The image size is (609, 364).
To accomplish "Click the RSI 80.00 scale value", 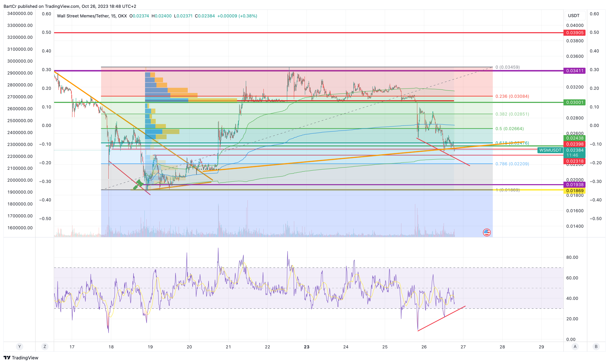I will (572, 257).
